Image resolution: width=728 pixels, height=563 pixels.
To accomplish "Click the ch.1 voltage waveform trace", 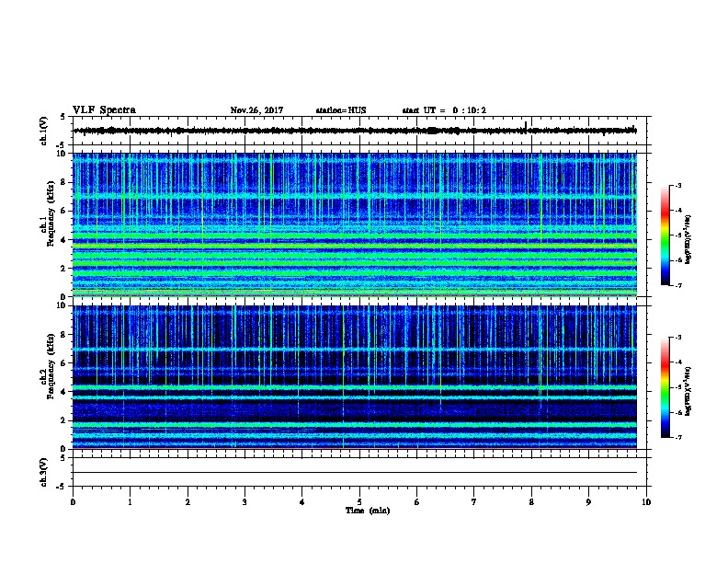I will 355,131.
